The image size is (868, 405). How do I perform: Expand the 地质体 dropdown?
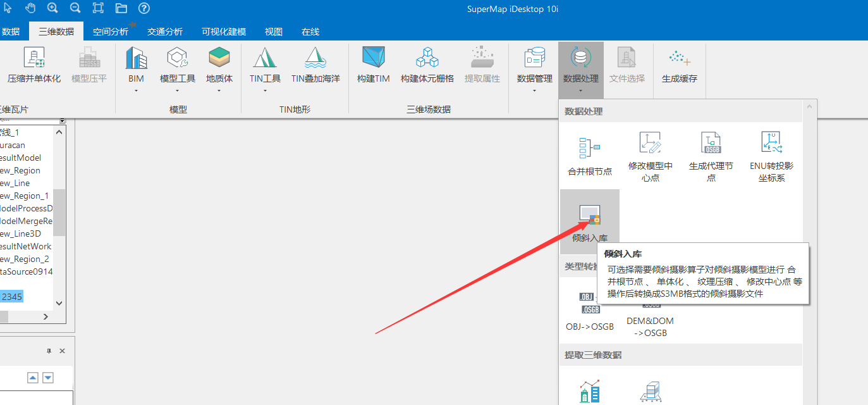pyautogui.click(x=219, y=90)
